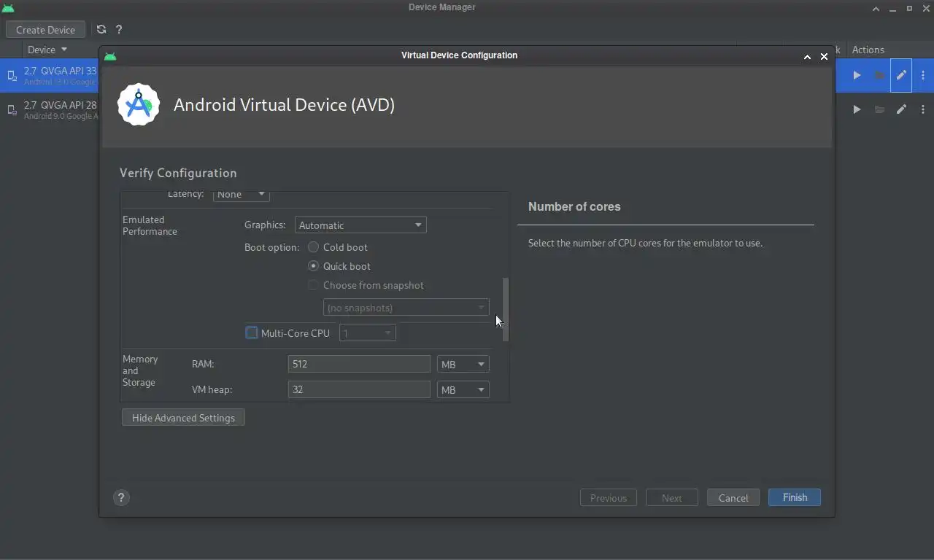Open folder icon for QVGA API 33 device
This screenshot has height=560, width=934.
click(879, 75)
